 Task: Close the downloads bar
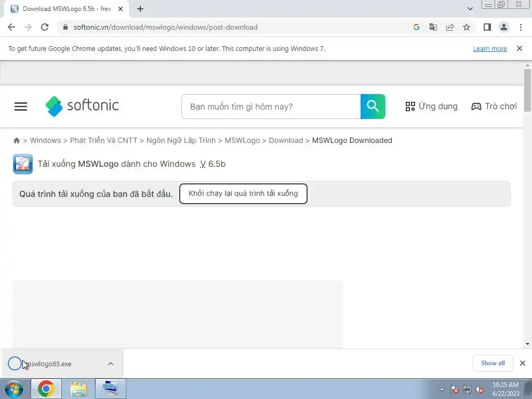pyautogui.click(x=523, y=363)
